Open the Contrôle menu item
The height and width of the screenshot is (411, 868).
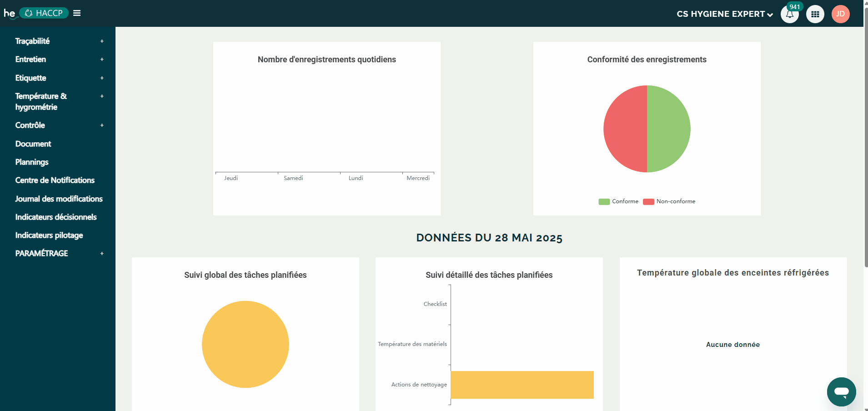[x=30, y=125]
